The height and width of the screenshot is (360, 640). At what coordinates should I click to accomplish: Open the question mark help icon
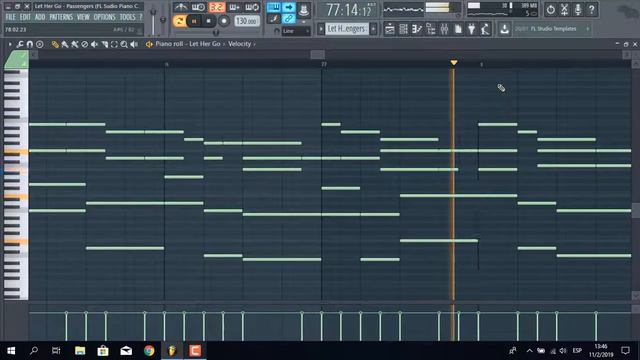[x=591, y=9]
